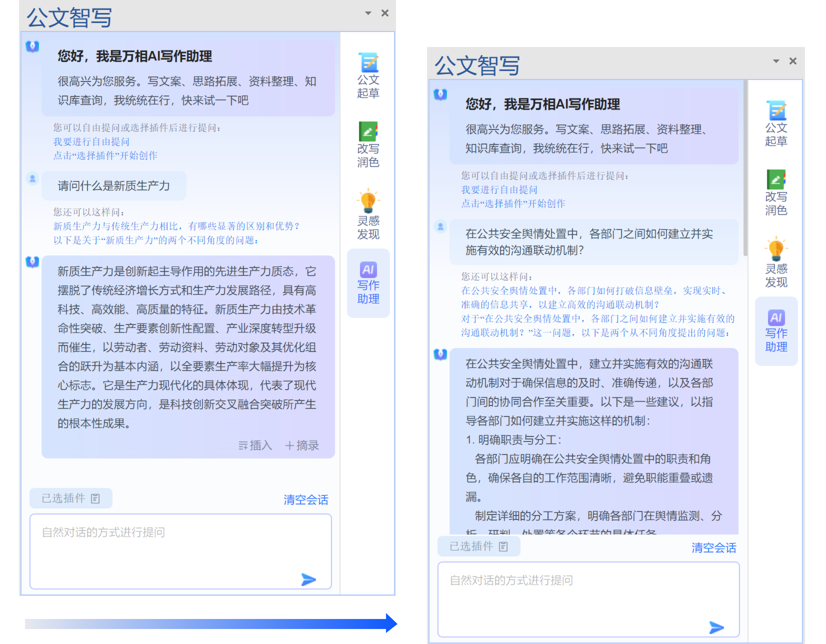The width and height of the screenshot is (826, 644).
Task: Focus the left panel question input field
Action: (181, 551)
